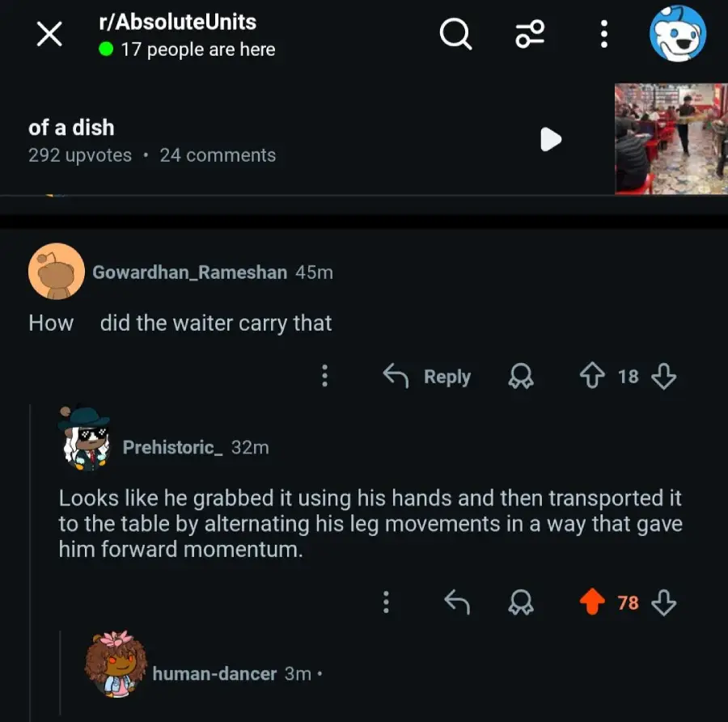This screenshot has width=728, height=722.
Task: Open the reply icon on Prehistoric_'s comment
Action: tap(455, 602)
